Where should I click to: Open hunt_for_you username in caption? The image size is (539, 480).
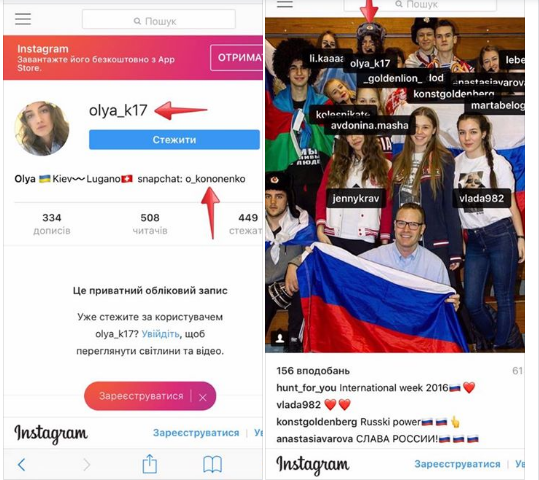tap(306, 388)
